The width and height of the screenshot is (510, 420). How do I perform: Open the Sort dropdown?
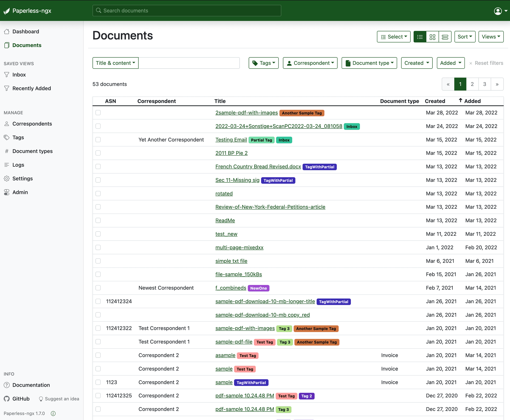[x=465, y=37]
